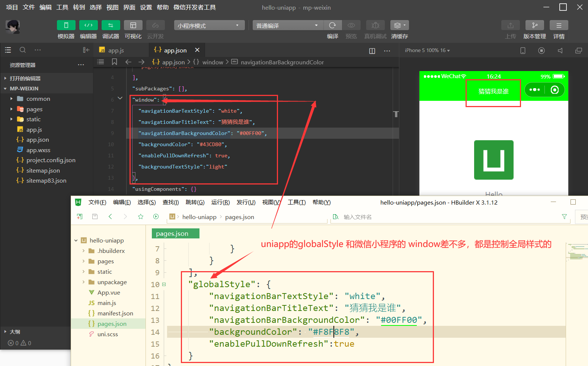Switch to the pages.json tab in HBuilder X
This screenshot has width=588, height=366.
(175, 234)
